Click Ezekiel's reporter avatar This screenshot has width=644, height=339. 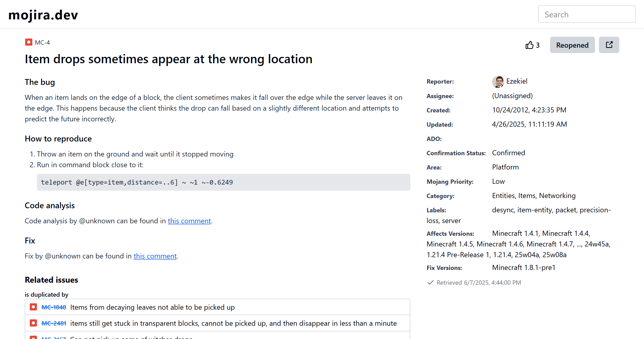tap(498, 82)
